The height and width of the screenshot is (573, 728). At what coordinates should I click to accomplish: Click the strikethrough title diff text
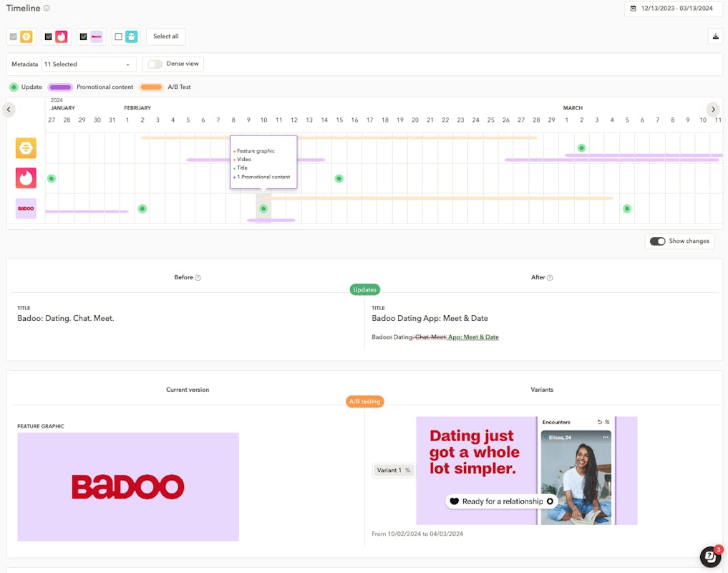(x=430, y=337)
